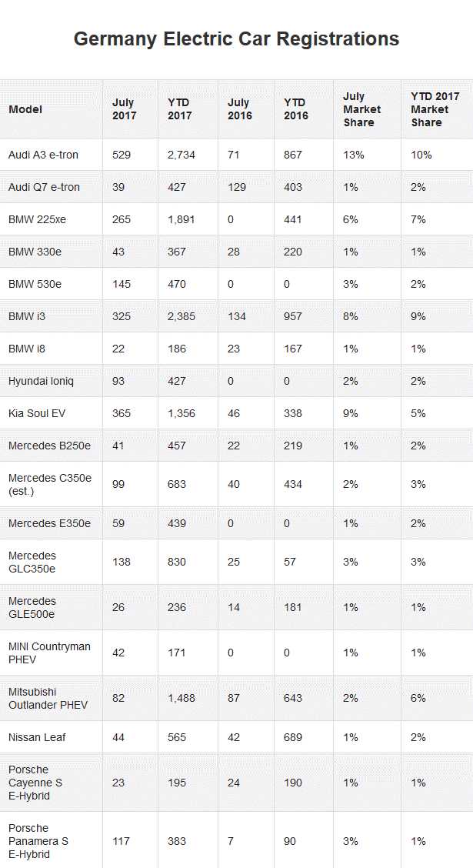Click the Porsche Panamera S E-Hybrid cell

(38, 841)
